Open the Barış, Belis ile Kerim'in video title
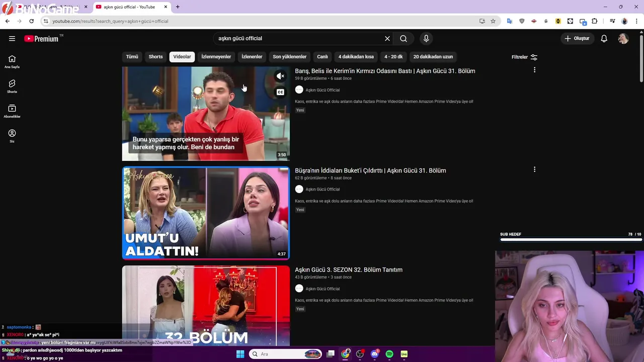The height and width of the screenshot is (362, 644). (x=385, y=71)
